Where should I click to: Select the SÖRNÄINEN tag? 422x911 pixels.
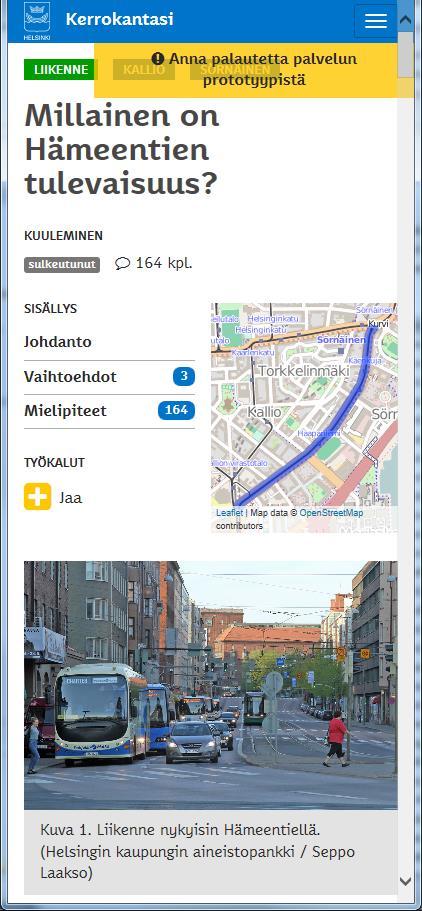(x=235, y=70)
